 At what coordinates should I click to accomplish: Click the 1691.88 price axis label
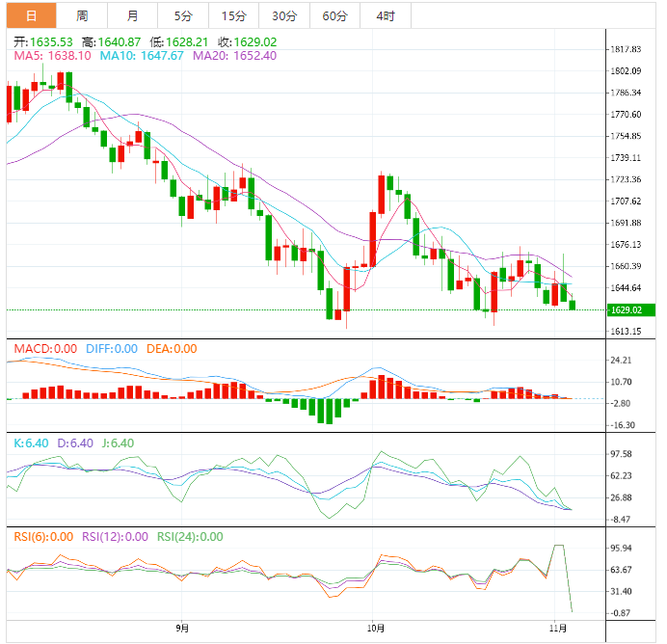coord(626,223)
